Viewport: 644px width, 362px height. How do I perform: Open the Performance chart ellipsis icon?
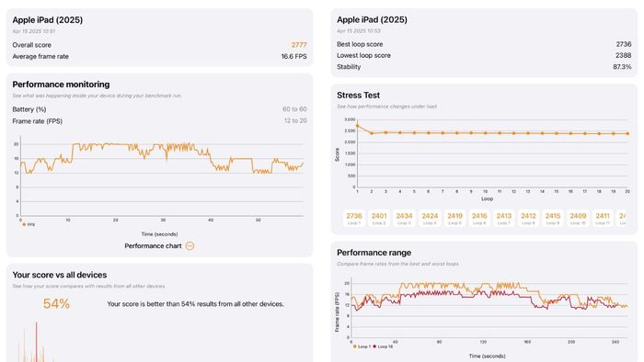point(190,246)
